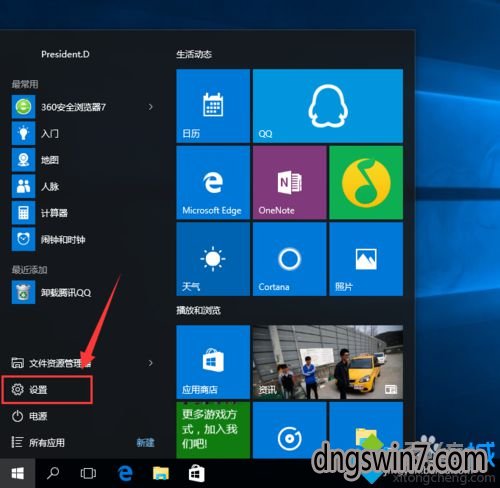Open the music disc tile
This screenshot has height=488, width=500.
click(290, 430)
